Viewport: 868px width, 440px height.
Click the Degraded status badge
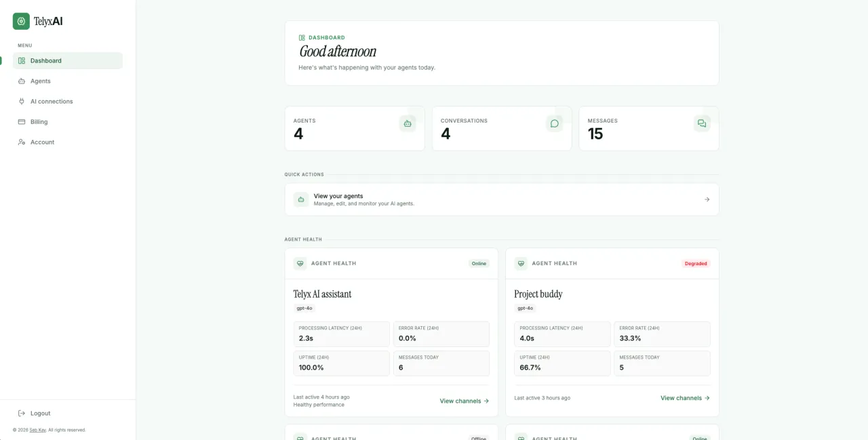tap(696, 264)
